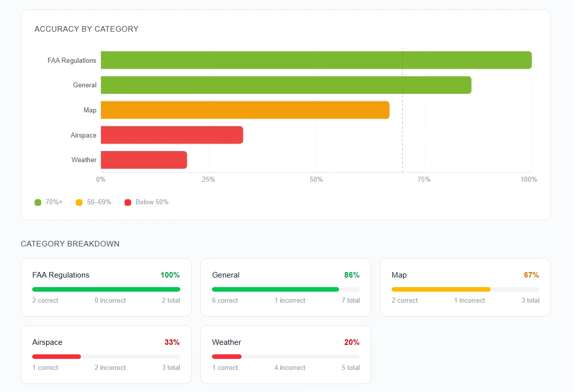Click the FAA Regulations green chart bar
This screenshot has height=392, width=574.
(316, 60)
